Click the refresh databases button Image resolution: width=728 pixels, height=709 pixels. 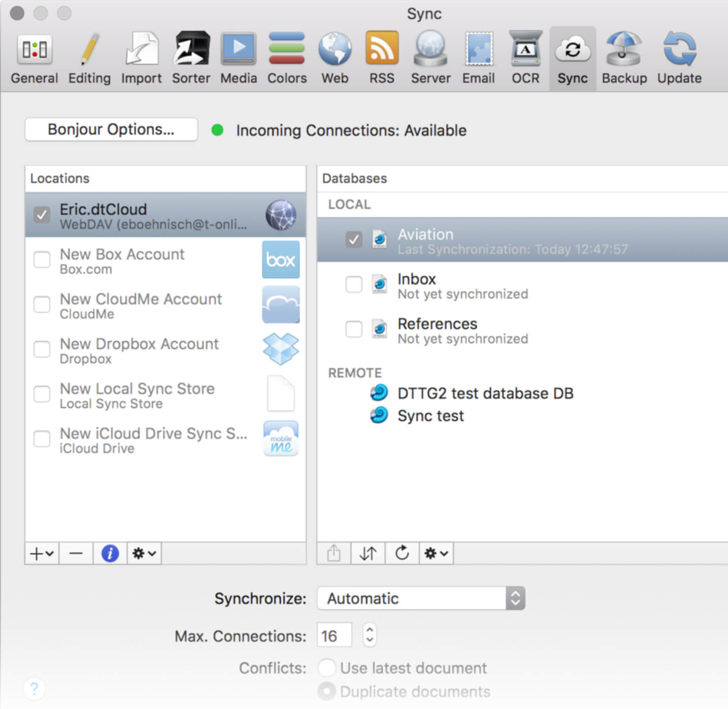click(x=402, y=553)
